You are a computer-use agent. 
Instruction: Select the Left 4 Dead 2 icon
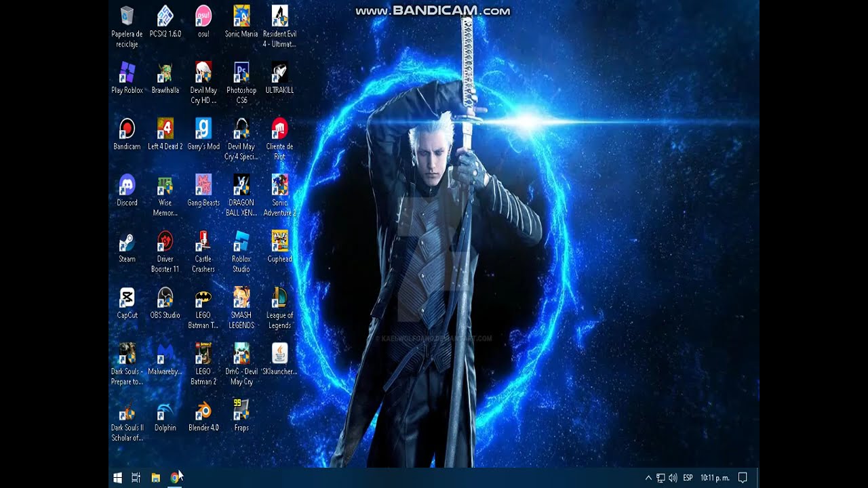165,134
